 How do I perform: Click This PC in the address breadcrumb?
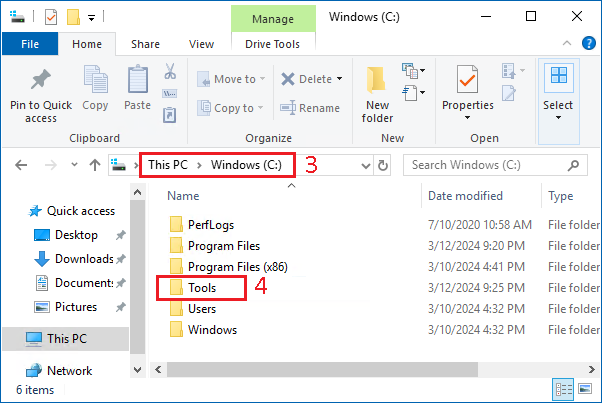[168, 165]
